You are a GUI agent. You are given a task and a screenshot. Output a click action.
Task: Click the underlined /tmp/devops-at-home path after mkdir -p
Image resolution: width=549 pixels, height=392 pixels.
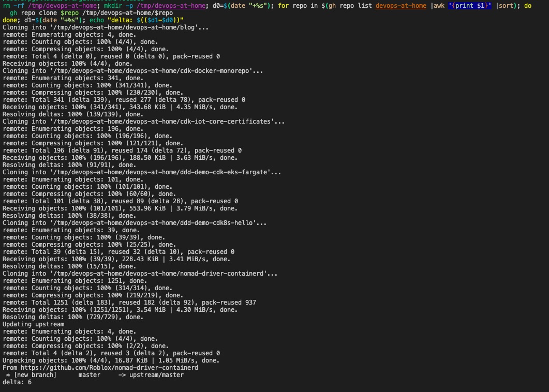(x=171, y=6)
